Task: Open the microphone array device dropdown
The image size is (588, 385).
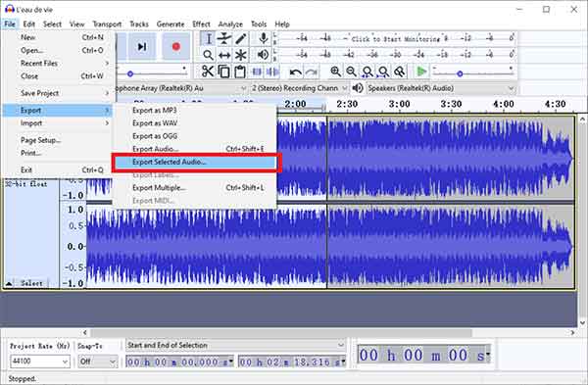Action: coord(182,88)
